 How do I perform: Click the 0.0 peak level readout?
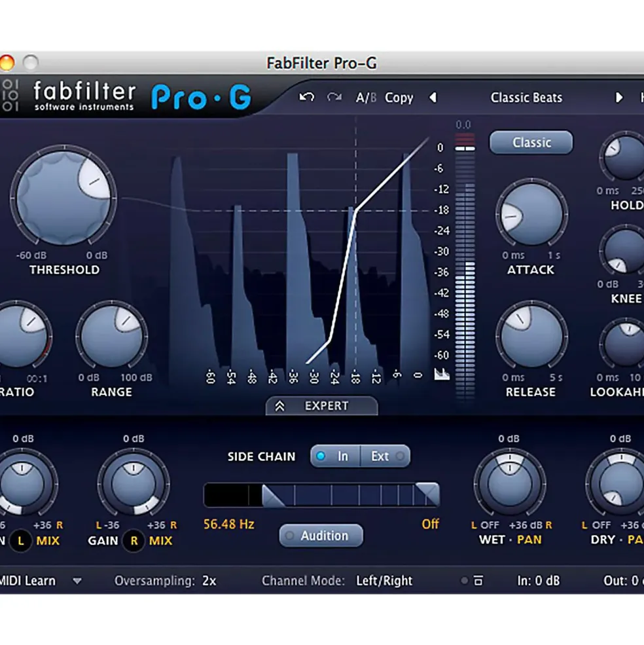[463, 124]
